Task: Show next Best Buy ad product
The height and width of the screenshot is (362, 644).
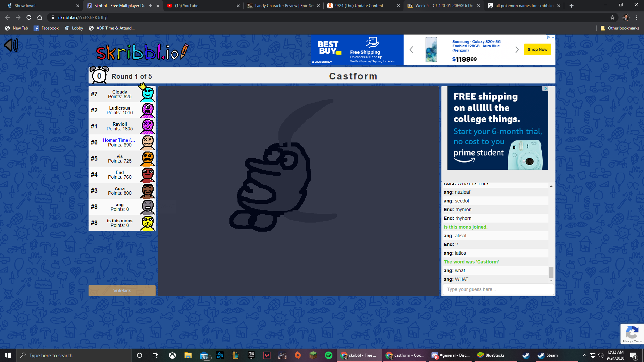Action: [517, 50]
